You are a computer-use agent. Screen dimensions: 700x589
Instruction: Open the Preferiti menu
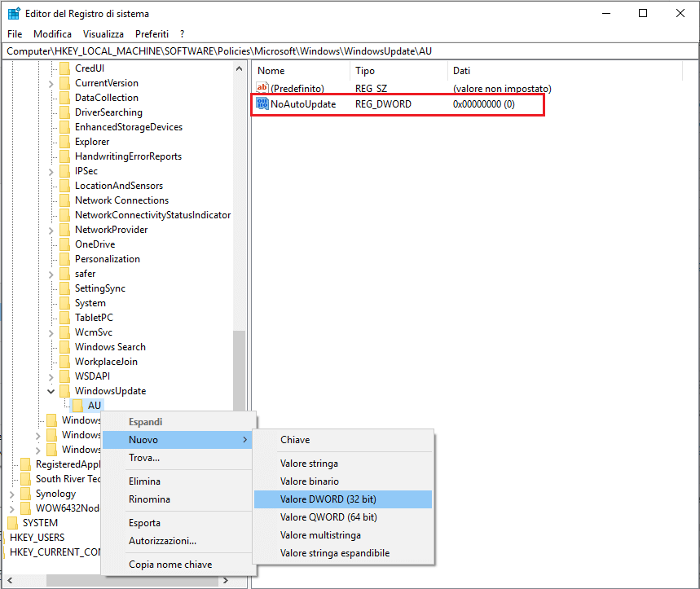point(152,34)
